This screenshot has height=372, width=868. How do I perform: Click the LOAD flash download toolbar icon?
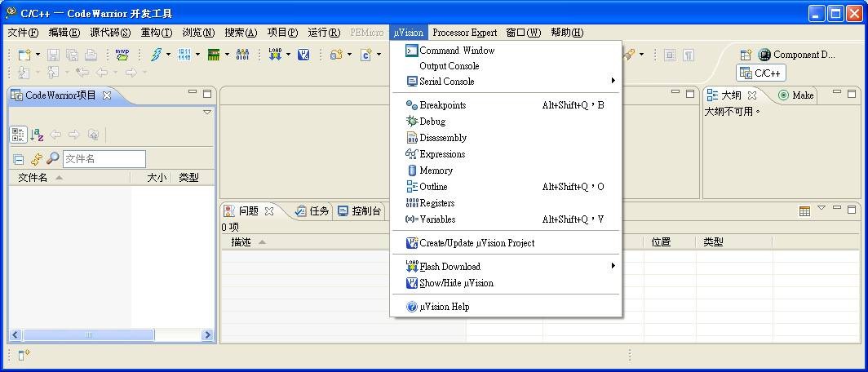point(275,55)
